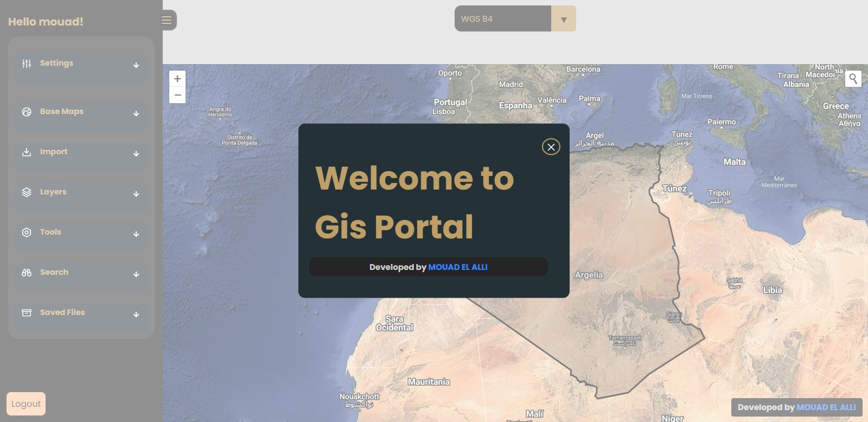Expand the Settings section arrow
868x422 pixels.
[136, 65]
